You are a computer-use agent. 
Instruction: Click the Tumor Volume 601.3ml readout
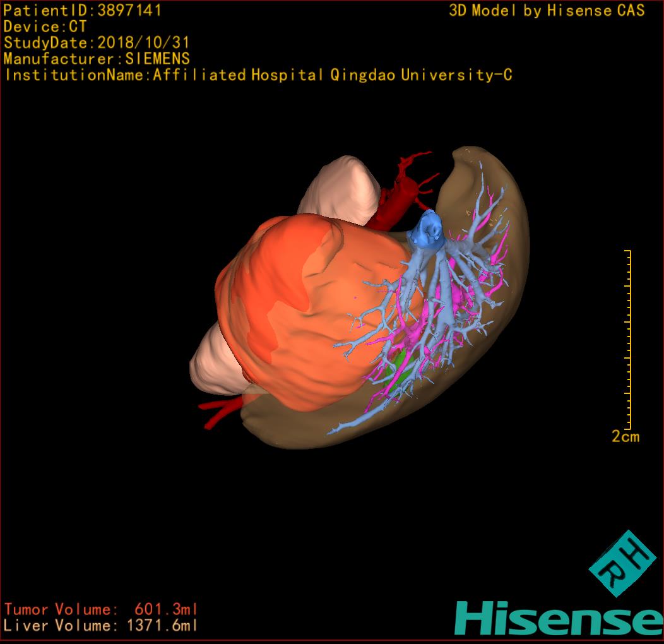tap(101, 609)
